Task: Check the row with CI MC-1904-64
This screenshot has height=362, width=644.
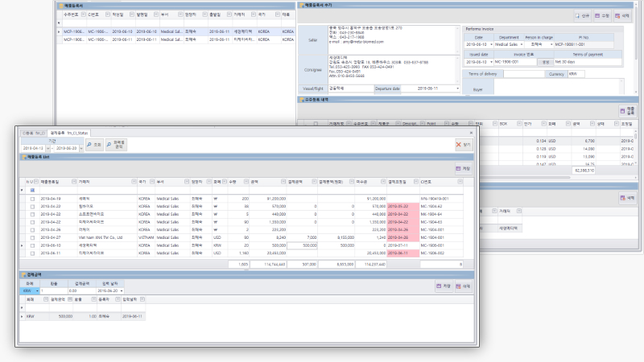Action: [x=32, y=214]
